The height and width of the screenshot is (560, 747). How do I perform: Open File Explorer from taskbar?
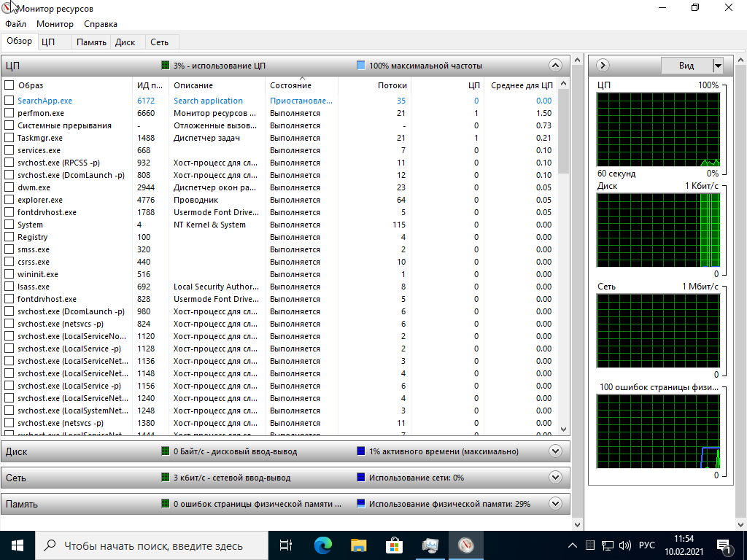(x=358, y=545)
